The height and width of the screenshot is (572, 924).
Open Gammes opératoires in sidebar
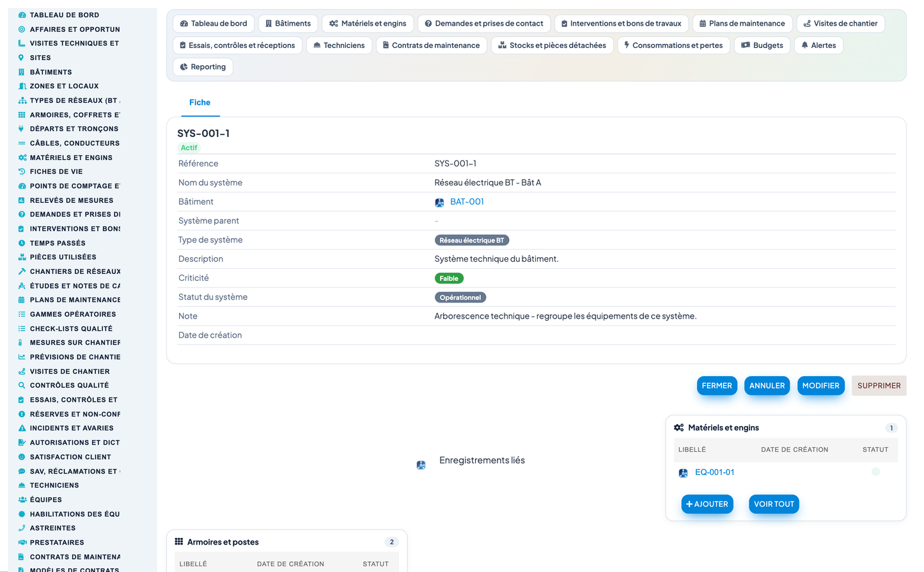[x=73, y=314]
